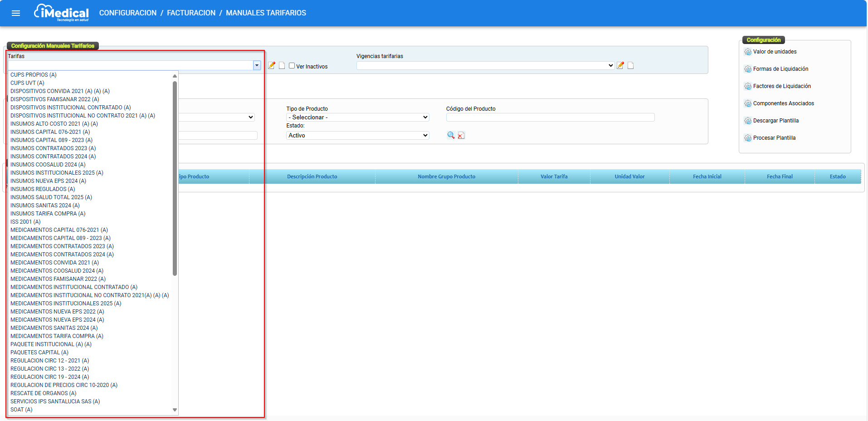Open Formas de Liquidación link
Screen dimensions: 868x421
click(780, 69)
